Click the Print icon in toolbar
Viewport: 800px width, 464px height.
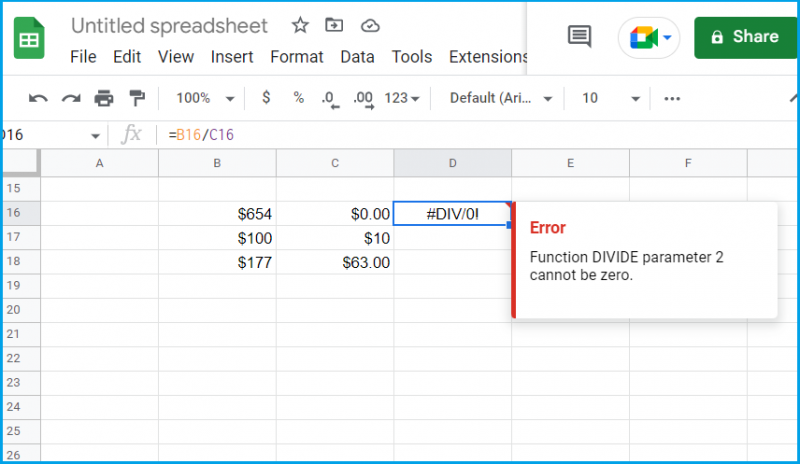click(104, 98)
